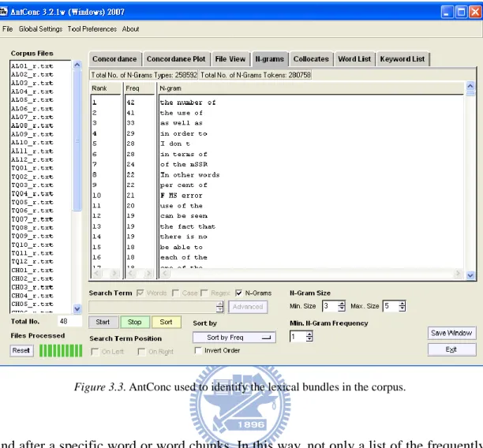The width and height of the screenshot is (483, 448).
Task: Click the Max. Size stepper arrows
Action: [402, 306]
